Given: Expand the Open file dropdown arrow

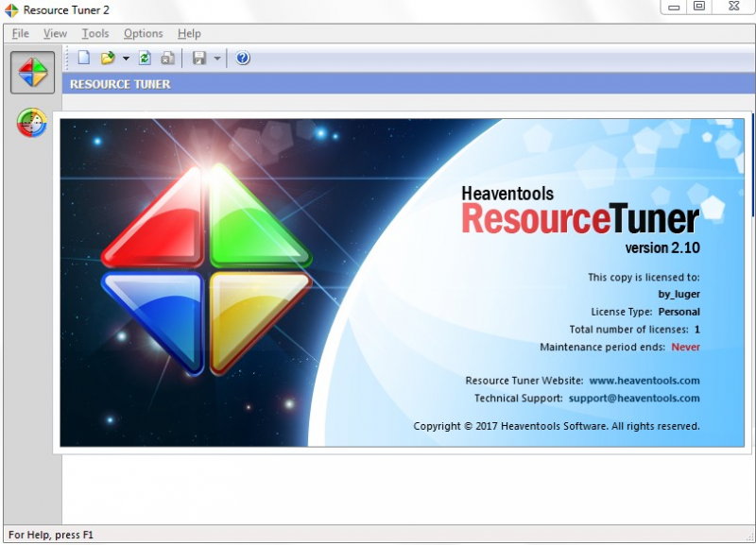Looking at the screenshot, I should [126, 59].
